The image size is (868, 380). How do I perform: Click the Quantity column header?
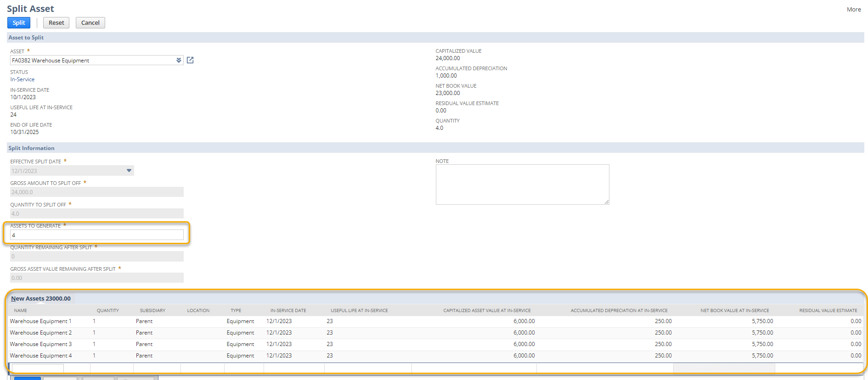(107, 311)
